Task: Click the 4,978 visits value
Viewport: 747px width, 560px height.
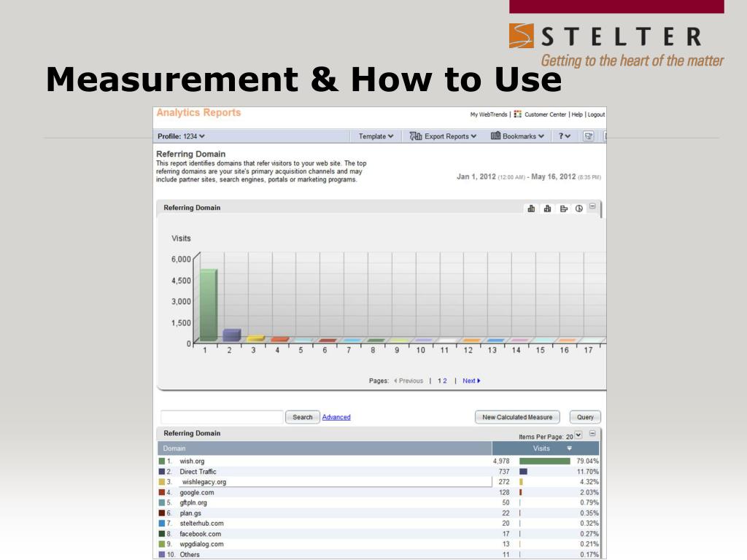Action: point(501,462)
